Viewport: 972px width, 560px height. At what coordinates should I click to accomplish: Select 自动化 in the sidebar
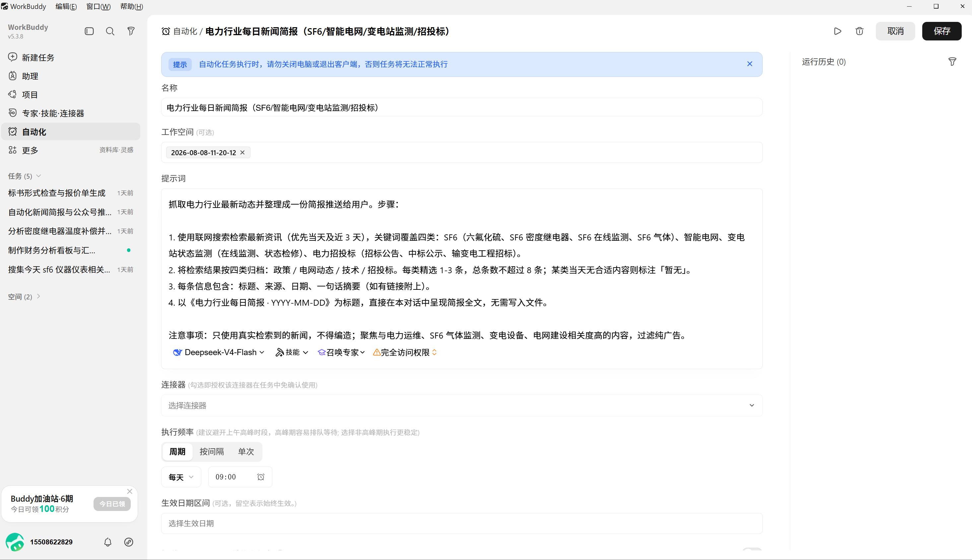[71, 132]
